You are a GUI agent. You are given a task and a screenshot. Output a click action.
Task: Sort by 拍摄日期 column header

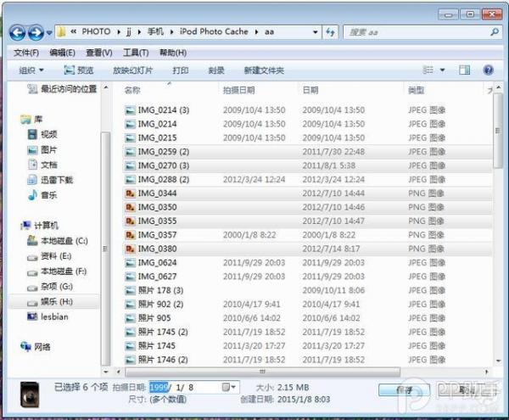click(x=238, y=90)
